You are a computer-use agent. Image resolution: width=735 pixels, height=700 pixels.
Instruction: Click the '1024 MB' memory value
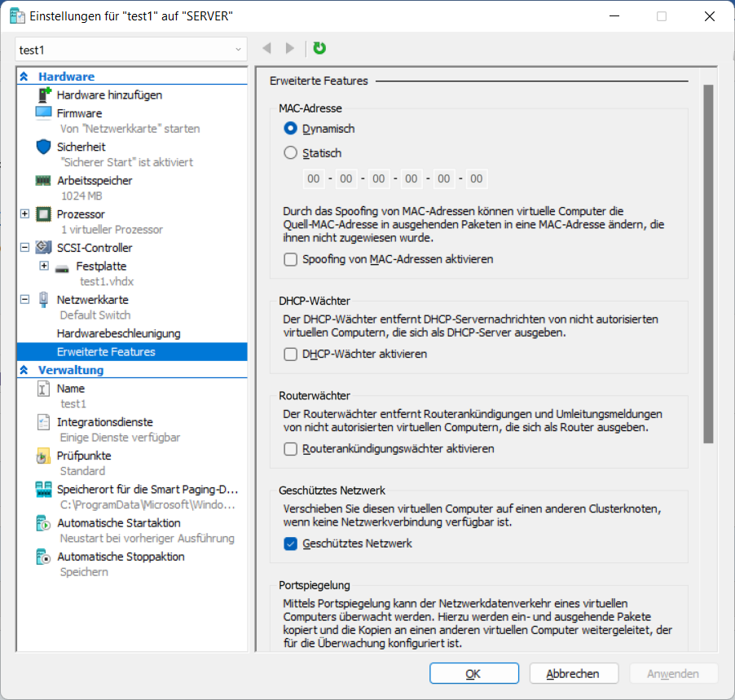tap(81, 196)
